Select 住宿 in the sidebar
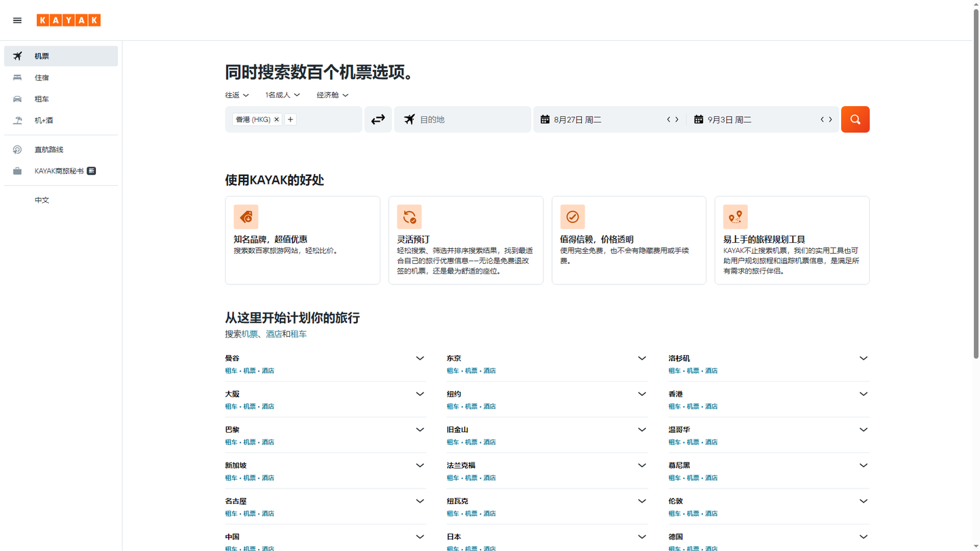The image size is (980, 551). (61, 78)
